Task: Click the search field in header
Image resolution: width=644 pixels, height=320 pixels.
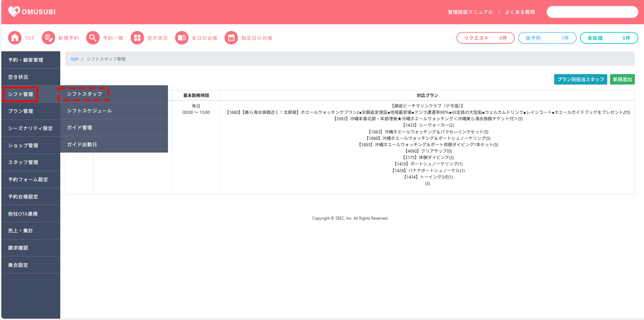Action: pos(592,12)
